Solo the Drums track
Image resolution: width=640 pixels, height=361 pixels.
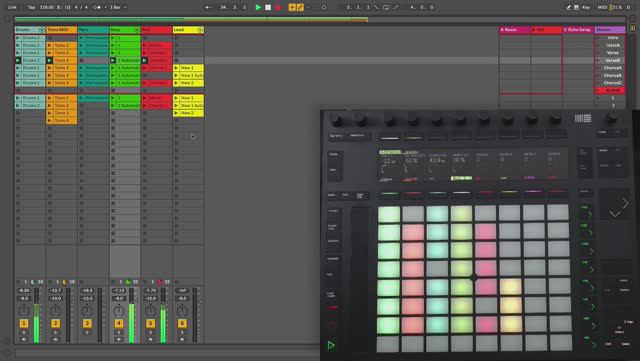[24, 332]
